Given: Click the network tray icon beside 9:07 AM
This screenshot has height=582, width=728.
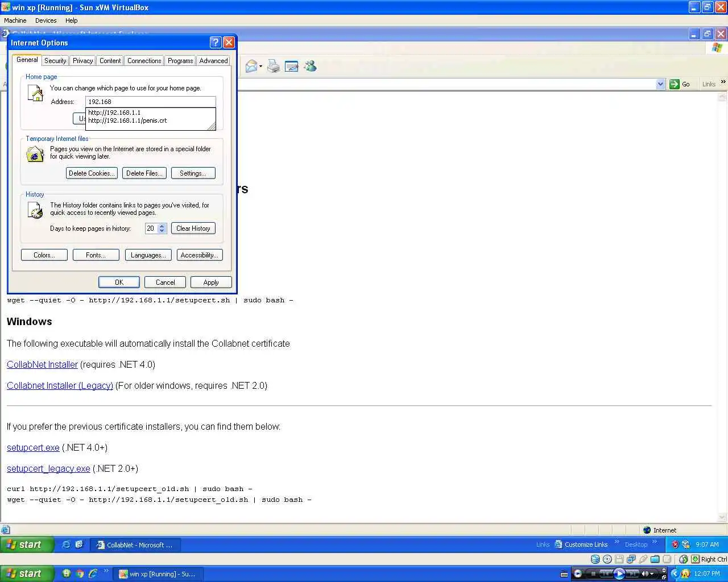Looking at the screenshot, I should [686, 544].
